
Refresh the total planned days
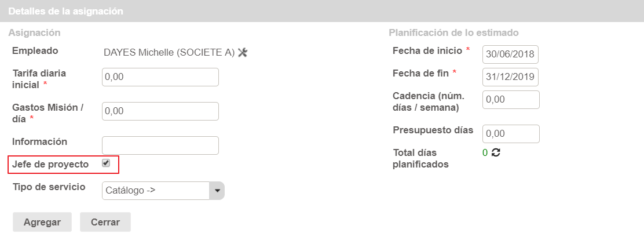pyautogui.click(x=496, y=153)
